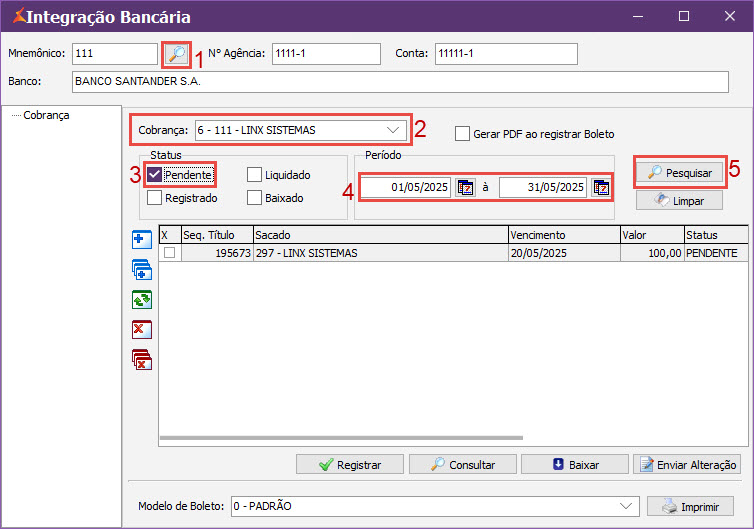Click the Valor cell 100,00
754x529 pixels.
[x=653, y=253]
